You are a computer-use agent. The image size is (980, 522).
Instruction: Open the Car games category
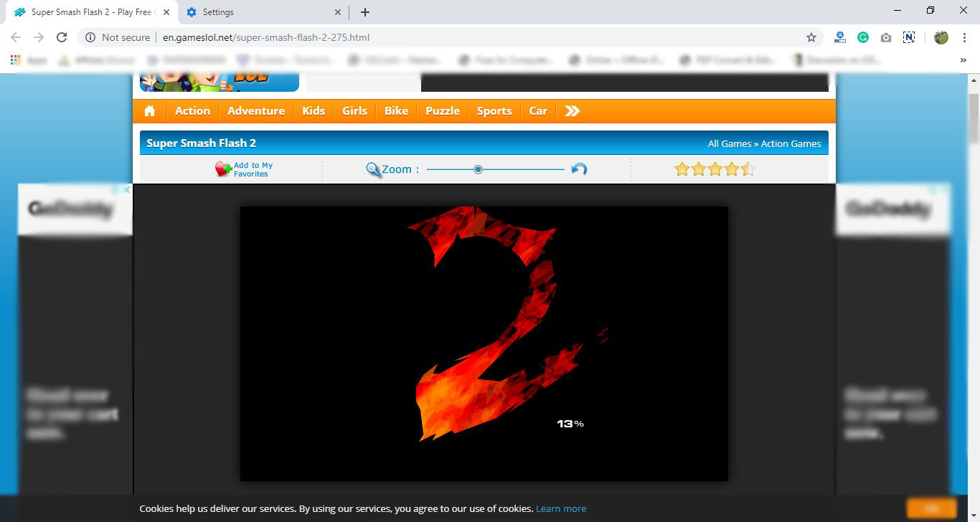(x=538, y=110)
